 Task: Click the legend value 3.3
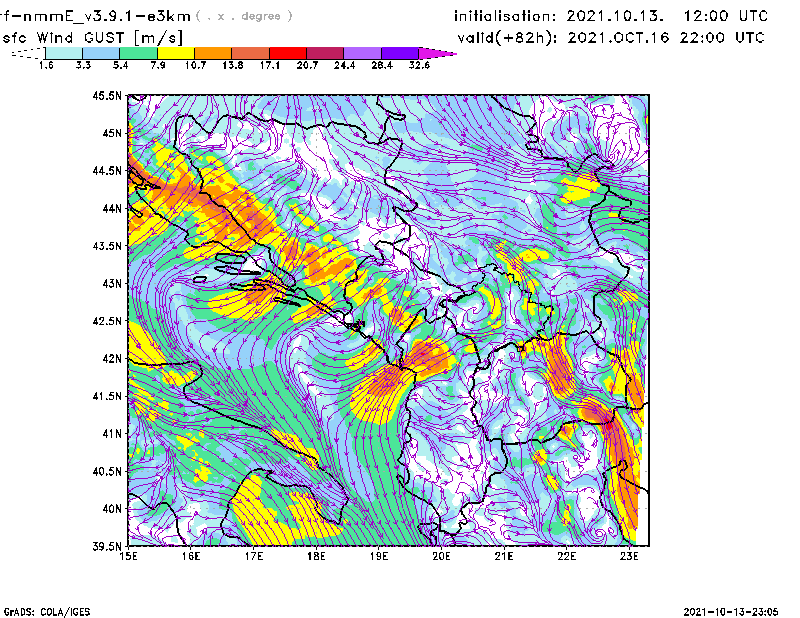point(83,65)
